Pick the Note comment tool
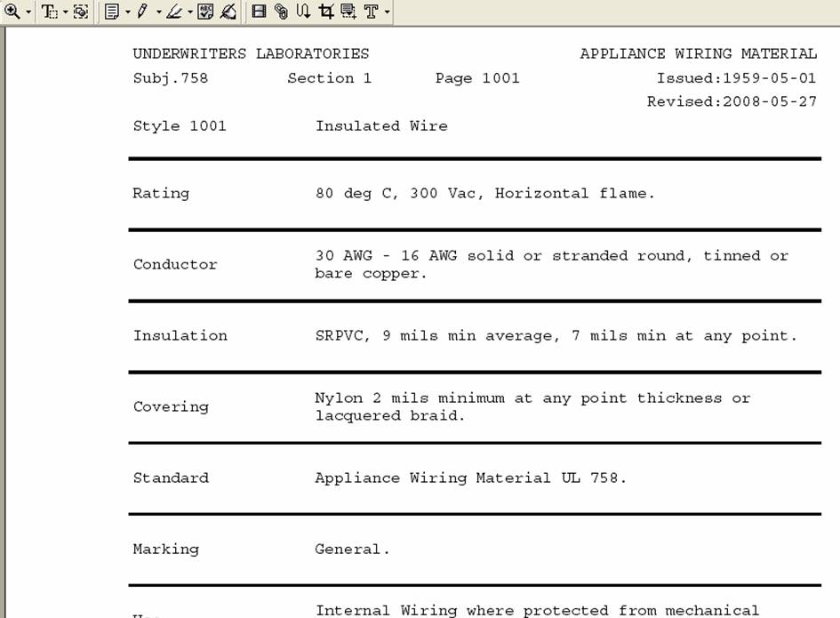 pyautogui.click(x=112, y=12)
